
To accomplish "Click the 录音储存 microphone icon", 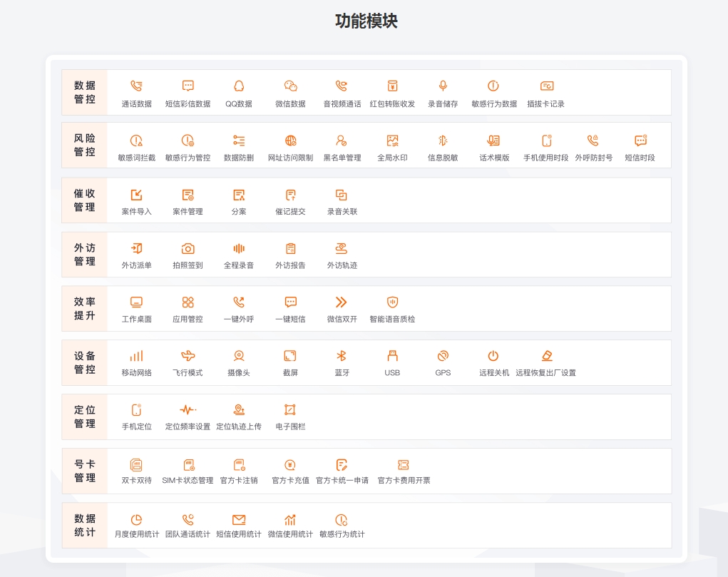I will (x=443, y=86).
